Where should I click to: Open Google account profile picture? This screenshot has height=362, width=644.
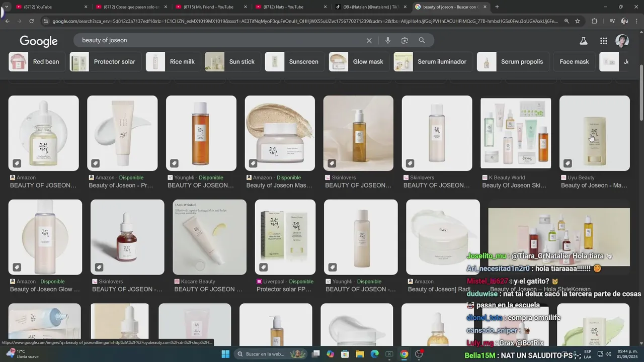(622, 41)
